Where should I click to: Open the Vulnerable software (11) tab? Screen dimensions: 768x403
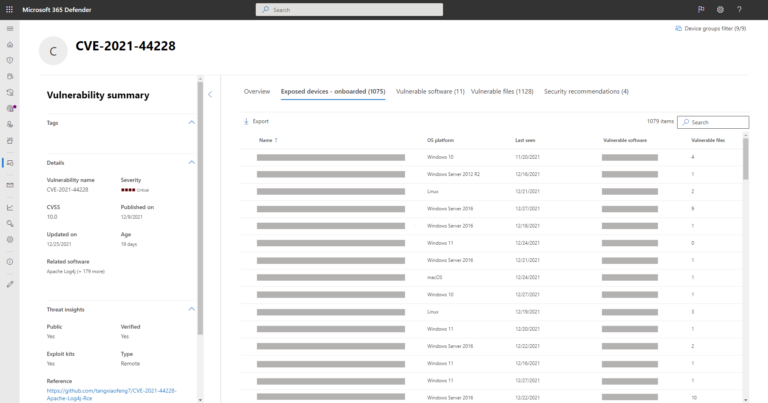click(x=430, y=91)
